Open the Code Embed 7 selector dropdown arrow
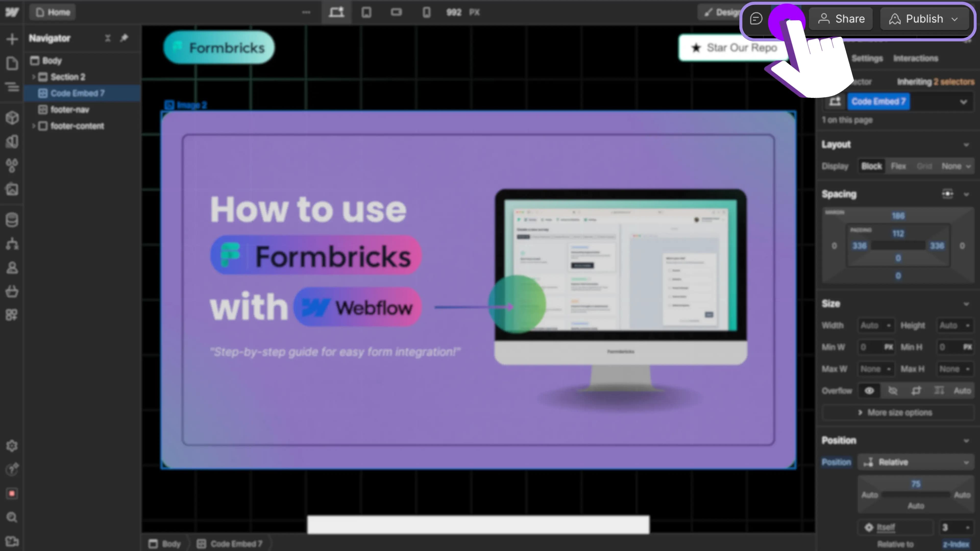Screen dimensions: 980x551 click(963, 102)
